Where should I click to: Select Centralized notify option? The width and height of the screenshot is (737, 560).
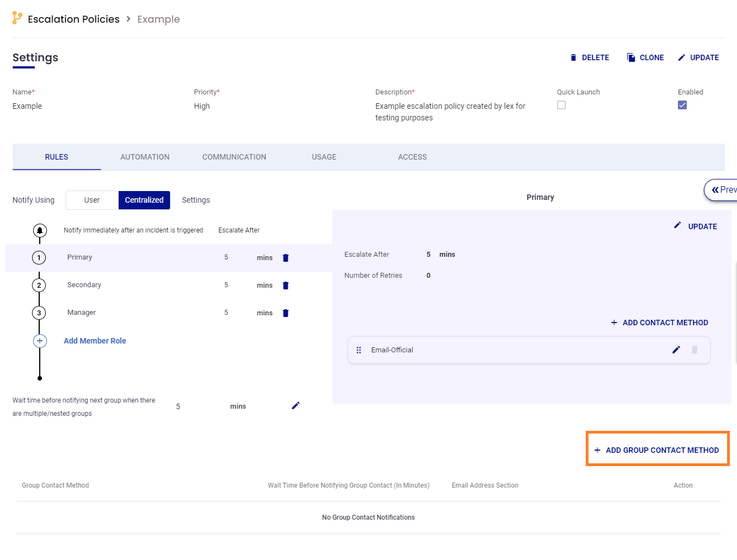(144, 200)
